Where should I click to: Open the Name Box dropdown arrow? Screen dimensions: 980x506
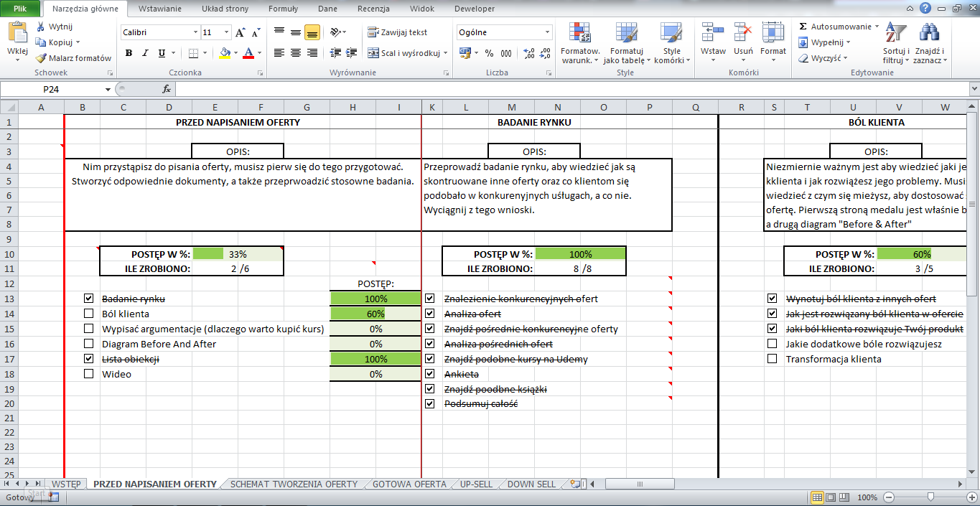(108, 89)
